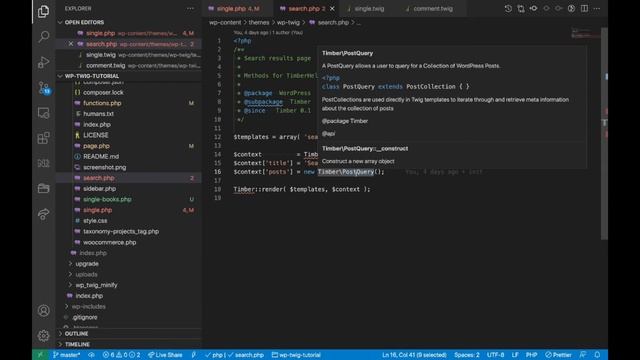Open Accounts menu icon
640x360 pixels.
43,311
